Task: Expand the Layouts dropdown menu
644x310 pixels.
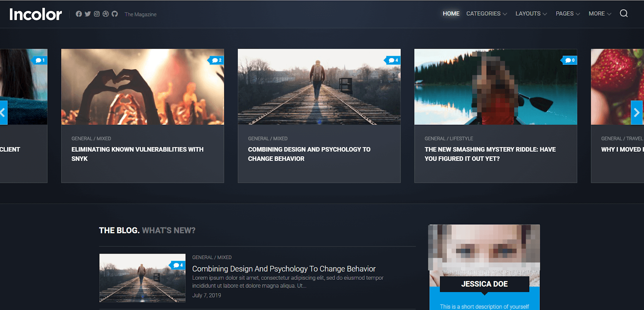Action: (x=531, y=14)
